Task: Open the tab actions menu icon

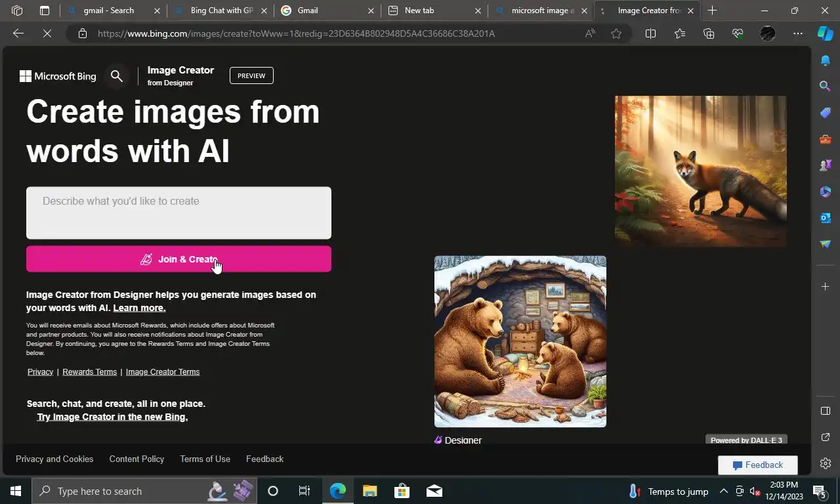Action: click(45, 10)
